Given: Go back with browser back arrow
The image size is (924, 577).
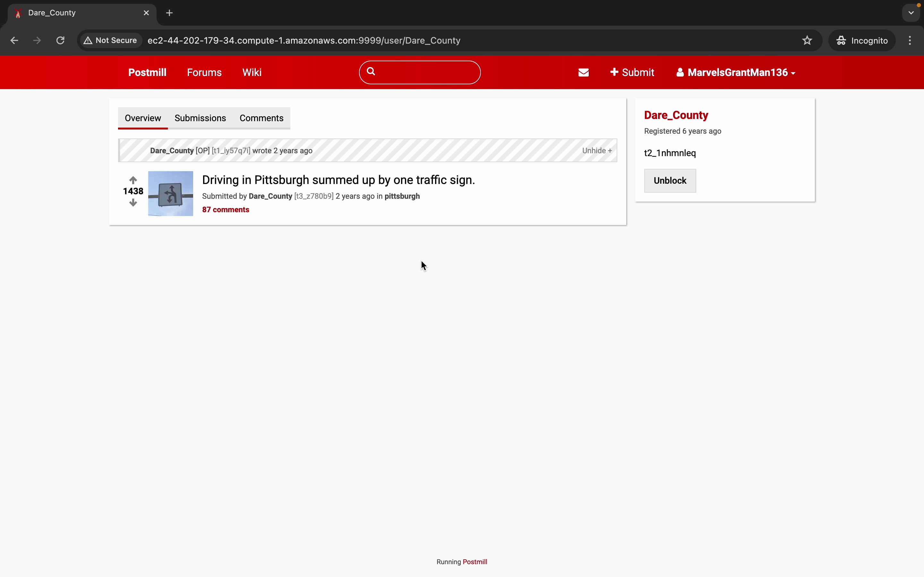Looking at the screenshot, I should click(14, 40).
